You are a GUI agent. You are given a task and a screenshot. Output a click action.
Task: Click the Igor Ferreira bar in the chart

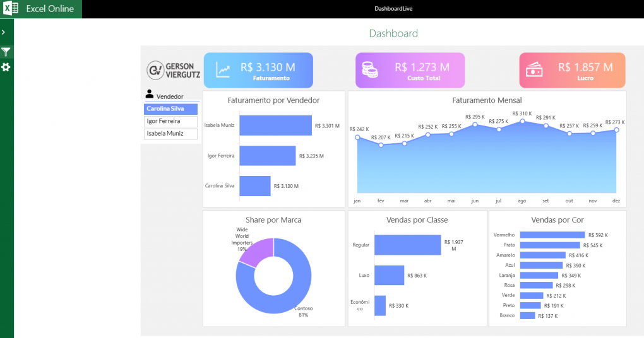268,156
